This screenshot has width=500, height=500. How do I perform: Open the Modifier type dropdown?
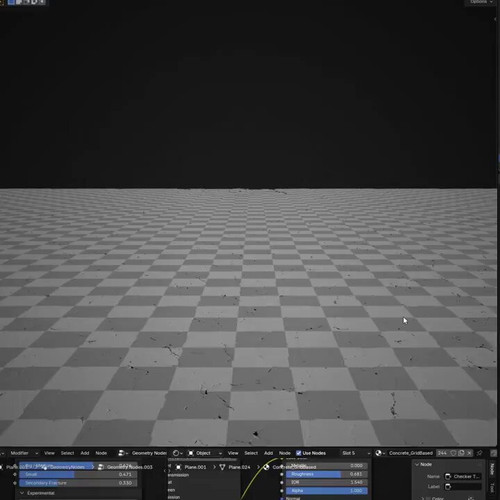tap(24, 453)
